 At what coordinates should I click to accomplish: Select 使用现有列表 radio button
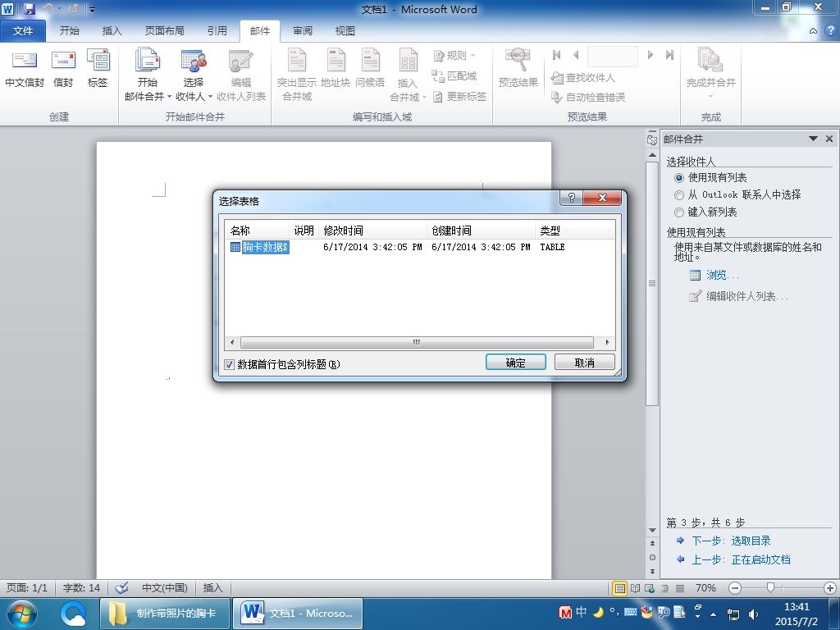pyautogui.click(x=678, y=178)
